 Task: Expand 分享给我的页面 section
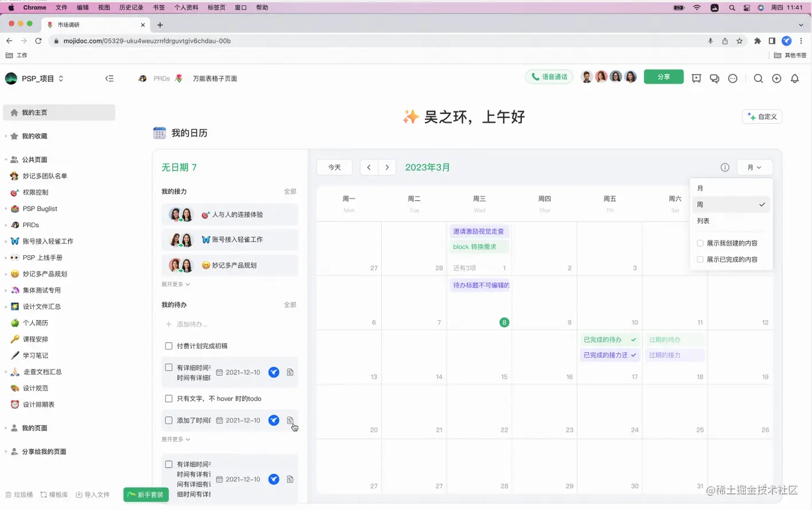[6, 451]
